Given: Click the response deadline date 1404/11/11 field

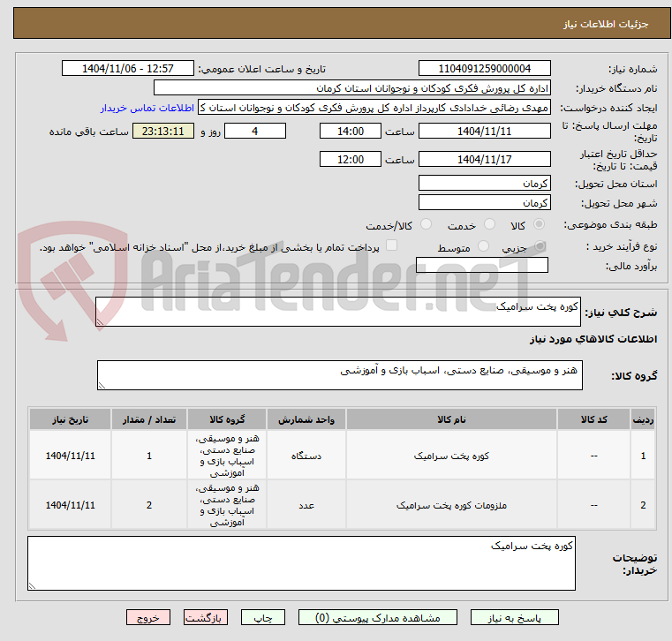Looking at the screenshot, I should [484, 131].
